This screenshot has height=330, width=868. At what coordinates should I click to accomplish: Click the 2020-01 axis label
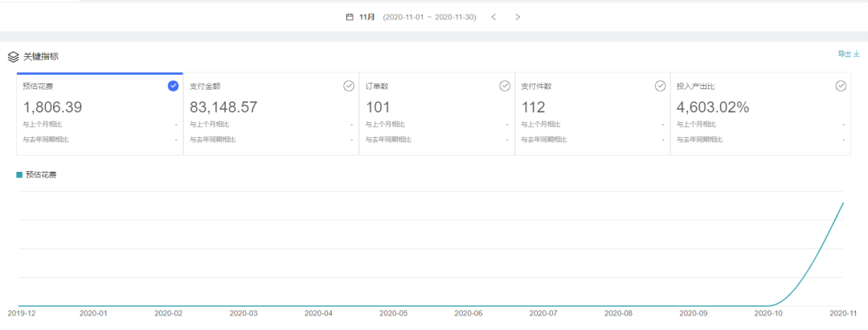[93, 313]
